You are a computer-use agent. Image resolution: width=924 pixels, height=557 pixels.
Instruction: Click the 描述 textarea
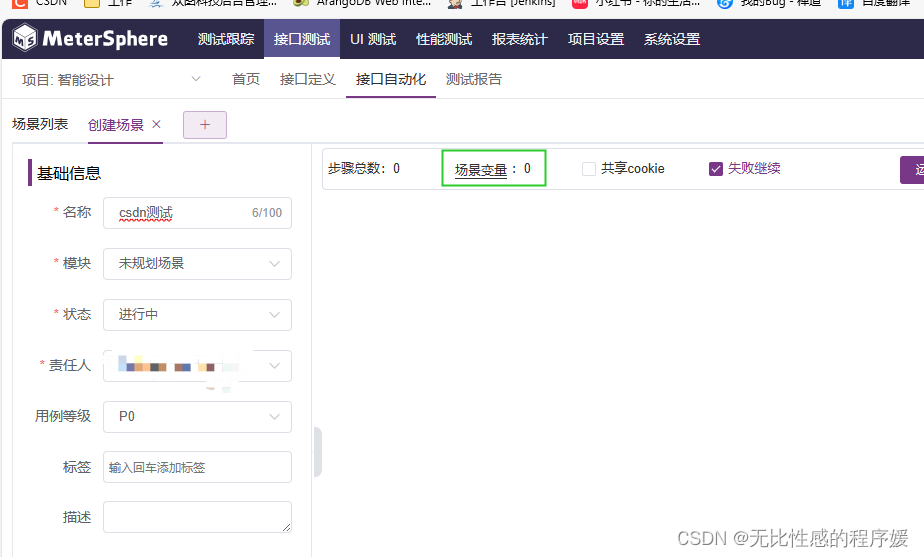pos(197,517)
